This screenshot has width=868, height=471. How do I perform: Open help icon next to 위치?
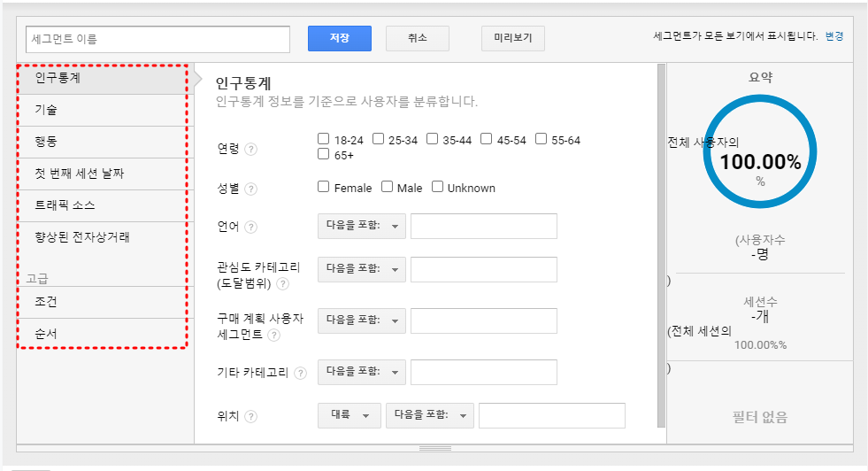[250, 416]
